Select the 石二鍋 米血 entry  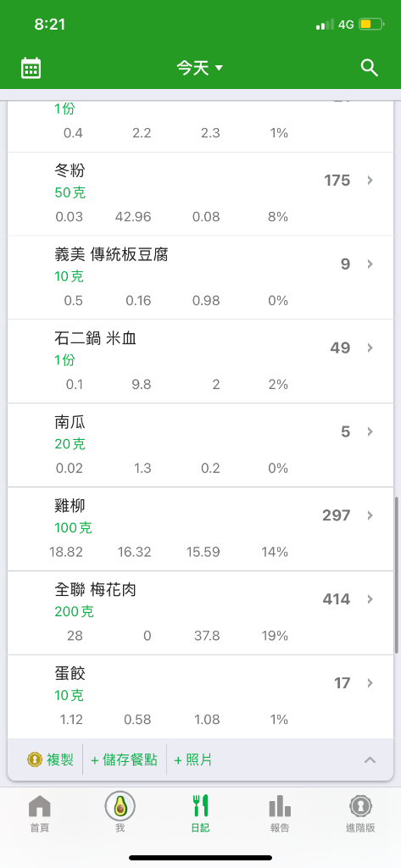[x=200, y=361]
